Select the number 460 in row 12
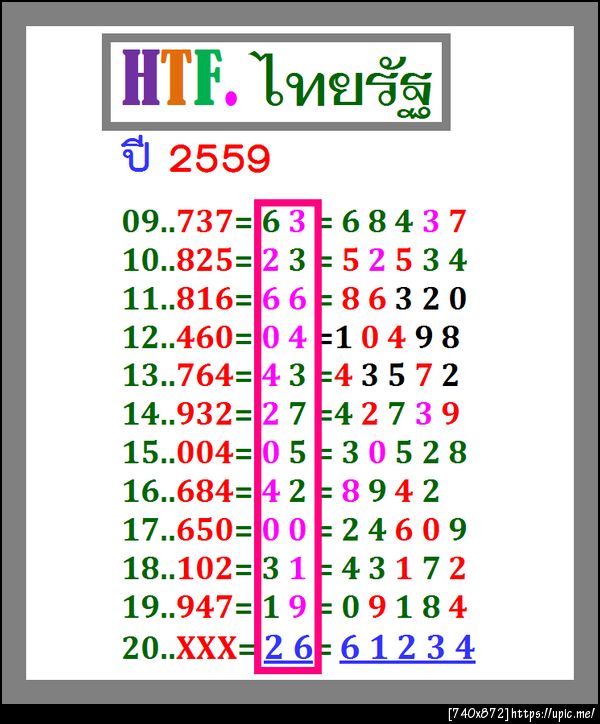Image resolution: width=600 pixels, height=724 pixels. 205,337
